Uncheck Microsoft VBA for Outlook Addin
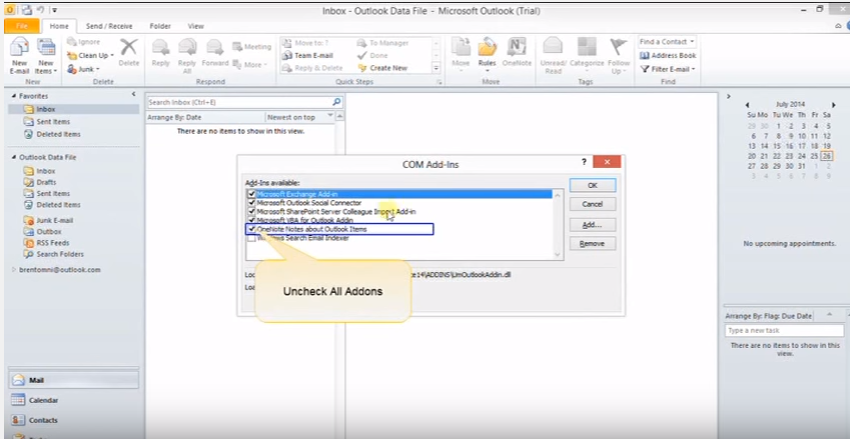 click(x=252, y=220)
